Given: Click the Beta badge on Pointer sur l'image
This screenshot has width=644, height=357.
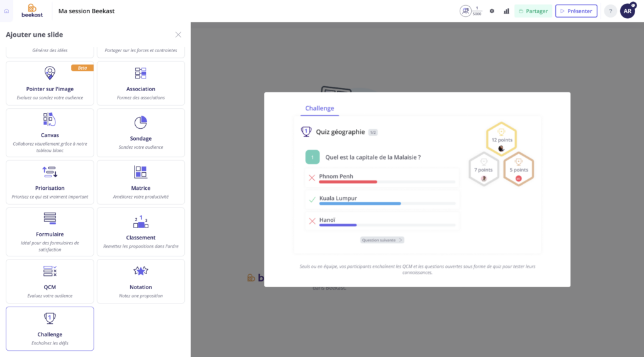Looking at the screenshot, I should (82, 68).
